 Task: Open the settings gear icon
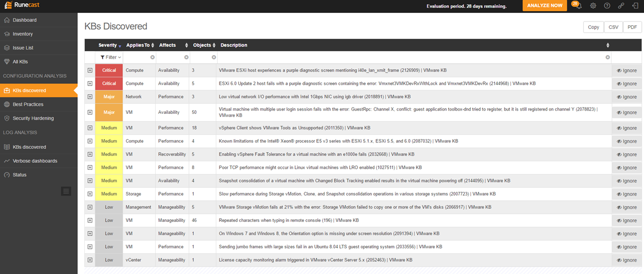[593, 6]
